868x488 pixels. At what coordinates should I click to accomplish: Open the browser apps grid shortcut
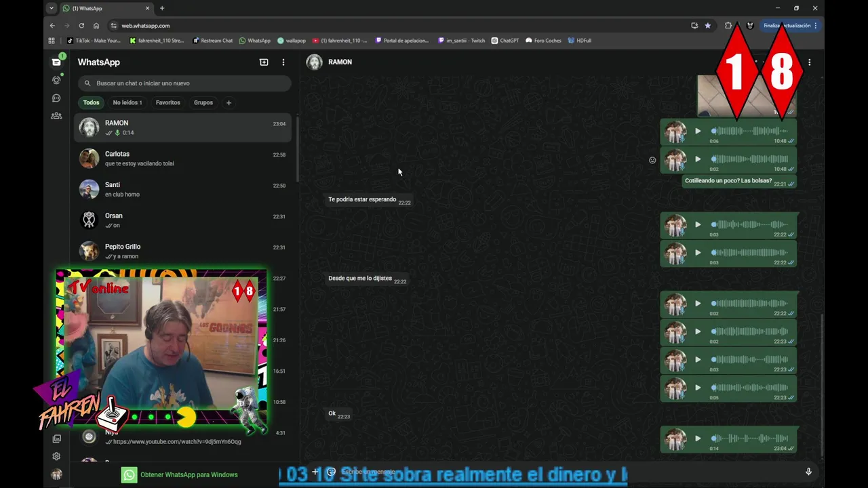(52, 41)
